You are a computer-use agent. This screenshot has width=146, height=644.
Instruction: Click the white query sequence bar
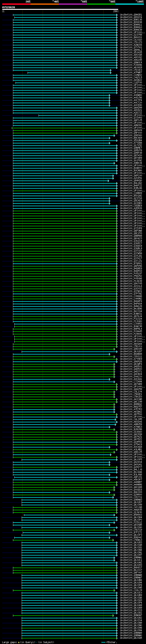[x=60, y=10]
